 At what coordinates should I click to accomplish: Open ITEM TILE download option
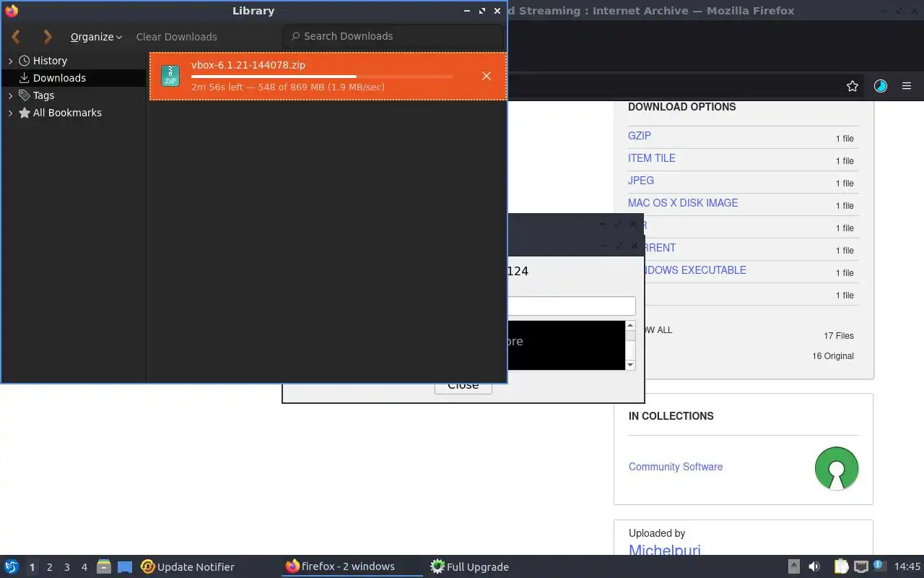[x=652, y=158]
